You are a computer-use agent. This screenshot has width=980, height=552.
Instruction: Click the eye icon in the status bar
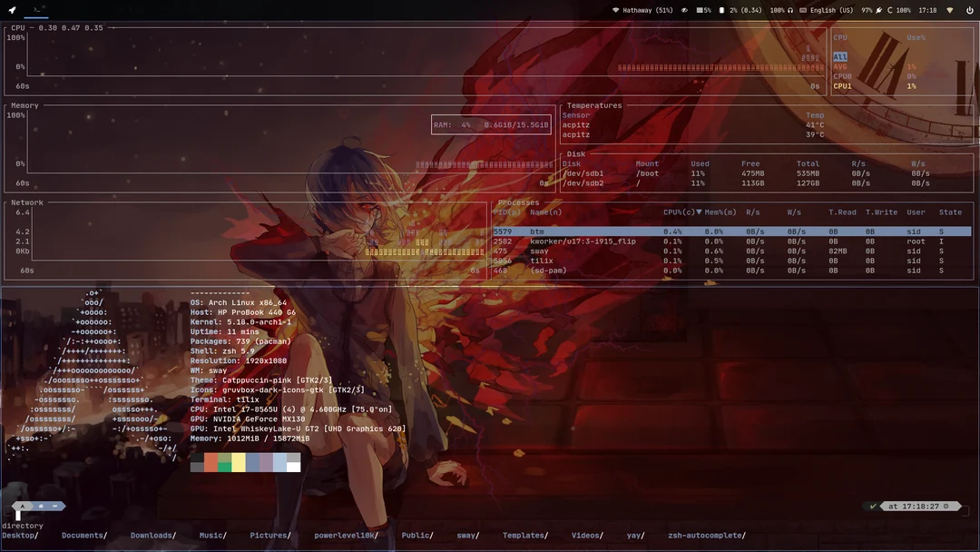(x=683, y=9)
